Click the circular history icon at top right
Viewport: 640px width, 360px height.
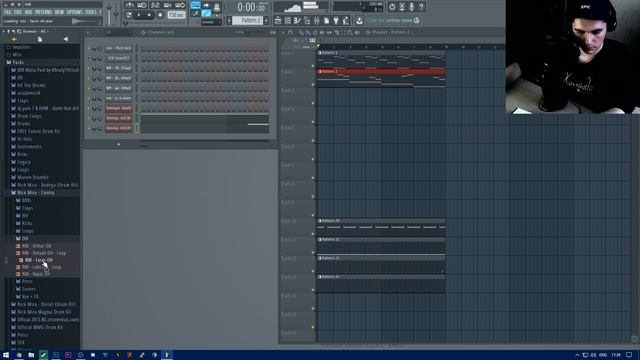[x=392, y=7]
